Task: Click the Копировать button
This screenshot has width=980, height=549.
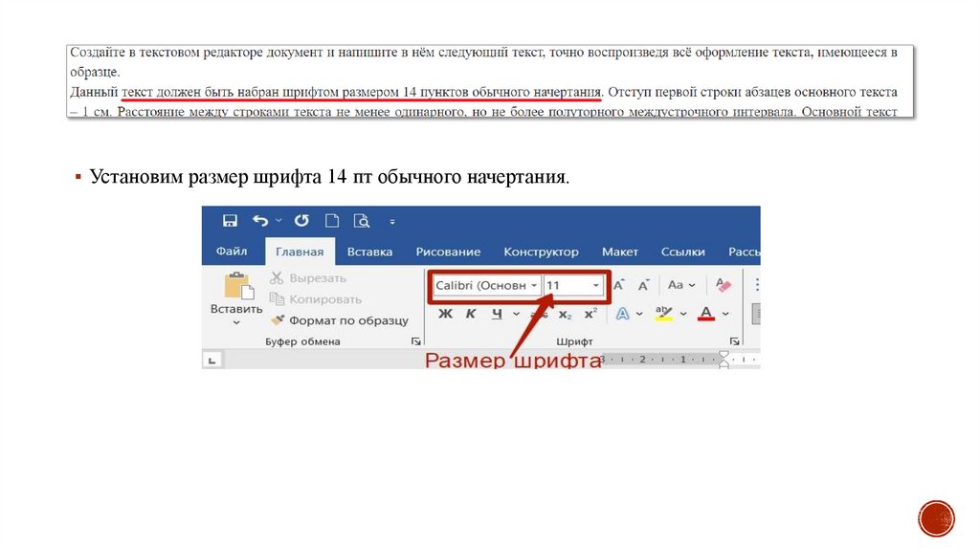Action: click(315, 299)
